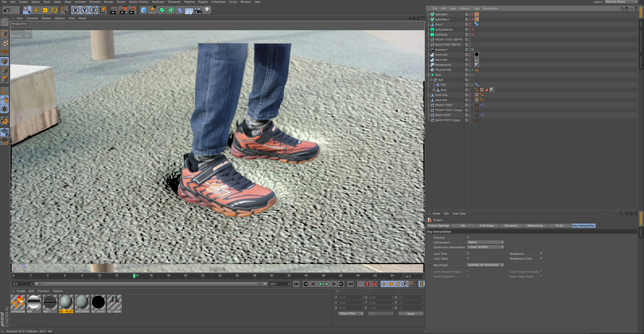Viewport: 644px width, 334px height.
Task: Click the Cube primitive icon
Action: pos(144,10)
